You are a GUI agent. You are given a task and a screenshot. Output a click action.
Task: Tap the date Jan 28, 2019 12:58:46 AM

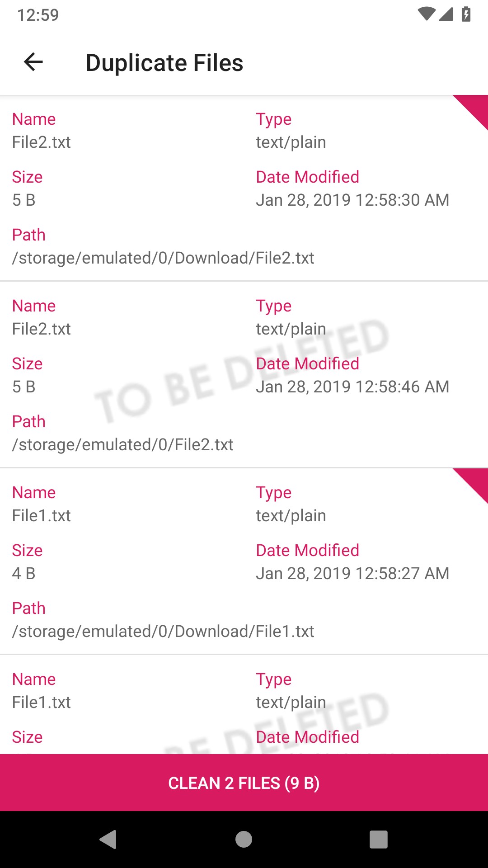(352, 387)
